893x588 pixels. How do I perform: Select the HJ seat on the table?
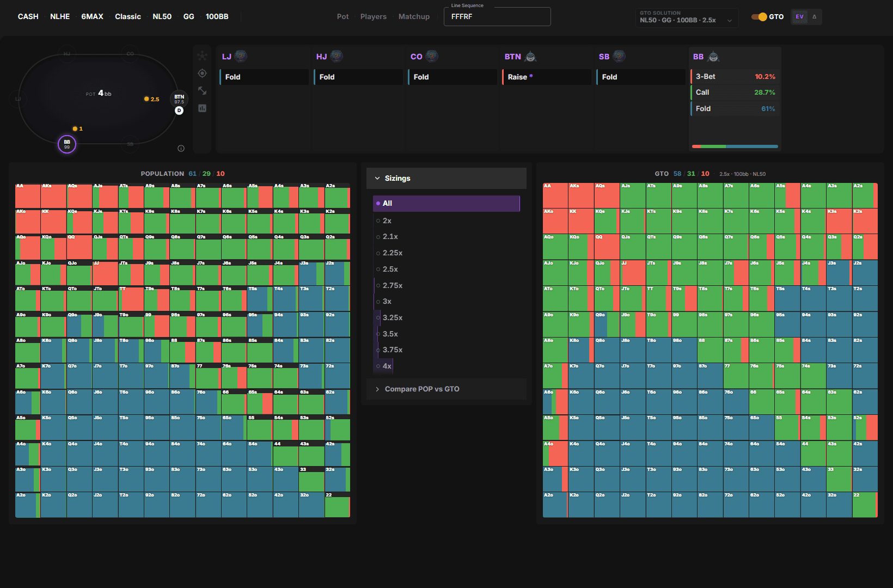click(67, 54)
